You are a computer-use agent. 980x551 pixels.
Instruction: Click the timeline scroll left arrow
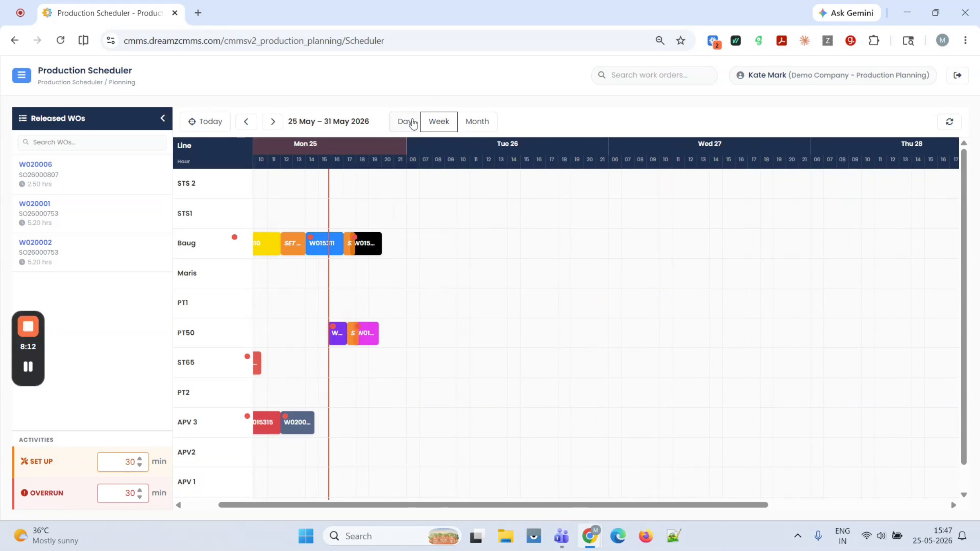tap(178, 505)
